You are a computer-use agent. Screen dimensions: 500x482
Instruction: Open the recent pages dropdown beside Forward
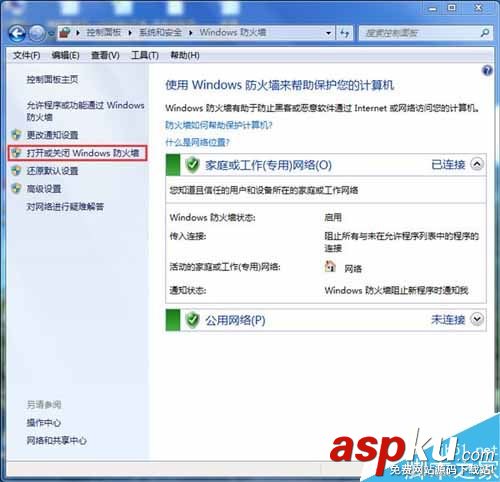(51, 33)
